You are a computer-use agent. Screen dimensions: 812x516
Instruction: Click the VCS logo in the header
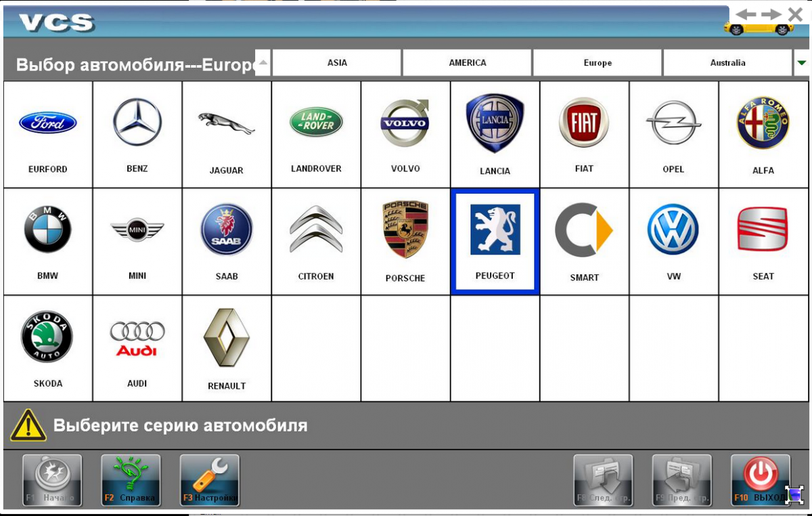coord(56,22)
